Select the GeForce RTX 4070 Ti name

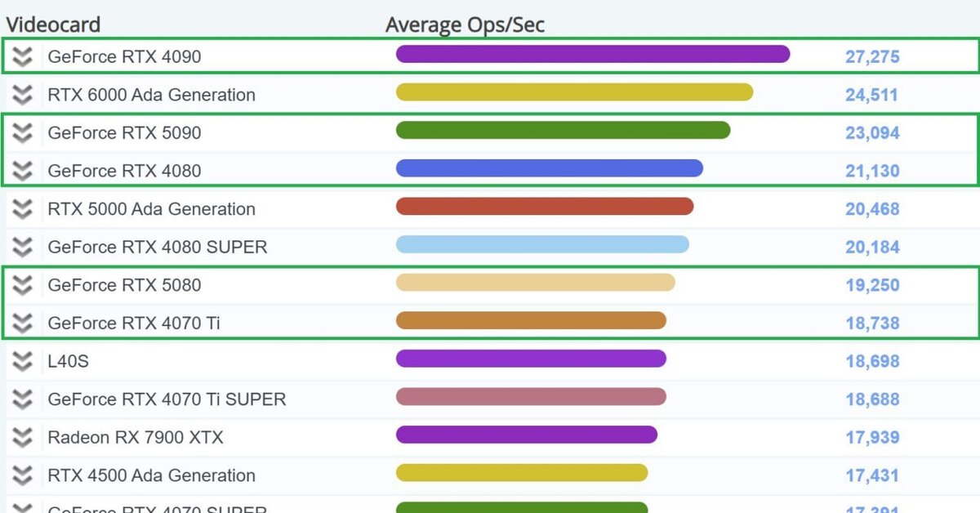pos(134,323)
